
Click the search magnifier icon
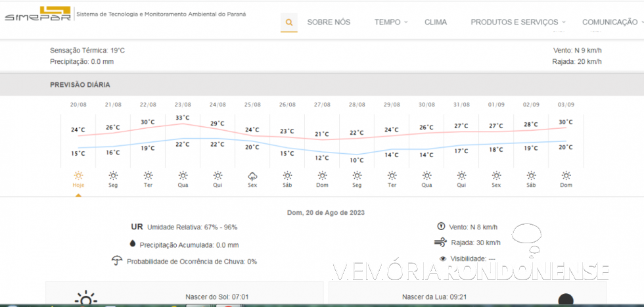click(x=288, y=22)
